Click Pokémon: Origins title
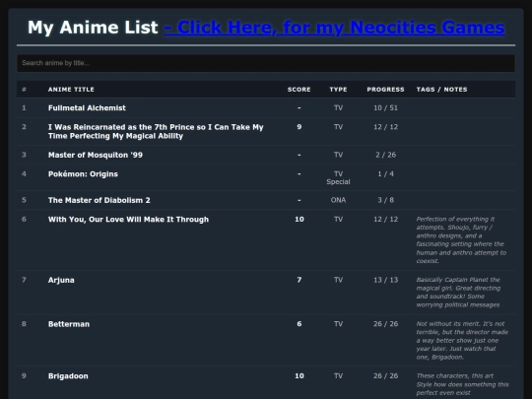This screenshot has width=532, height=399. (83, 174)
